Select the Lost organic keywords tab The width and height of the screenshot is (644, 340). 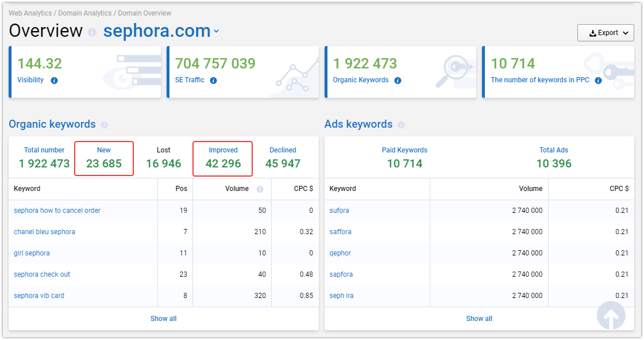pyautogui.click(x=164, y=158)
